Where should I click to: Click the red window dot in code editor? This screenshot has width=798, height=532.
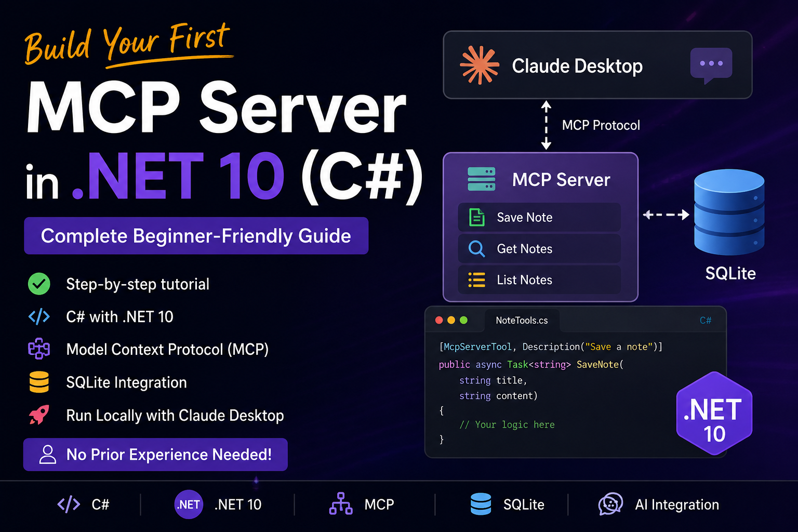pyautogui.click(x=439, y=320)
